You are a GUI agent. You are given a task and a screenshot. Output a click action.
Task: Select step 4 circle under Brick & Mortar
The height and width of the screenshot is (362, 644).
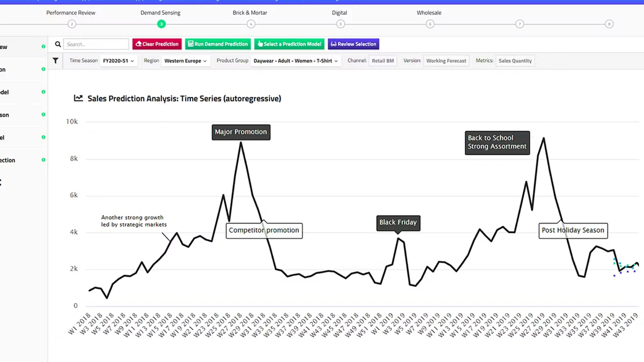point(251,24)
